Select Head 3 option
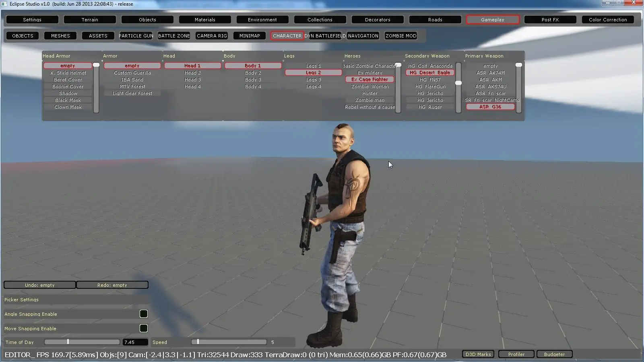644x362 pixels. [x=193, y=80]
